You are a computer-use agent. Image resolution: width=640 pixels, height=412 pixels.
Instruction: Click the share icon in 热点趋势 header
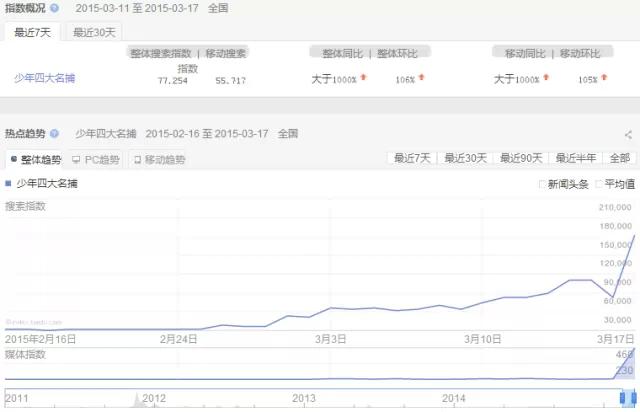pos(628,134)
